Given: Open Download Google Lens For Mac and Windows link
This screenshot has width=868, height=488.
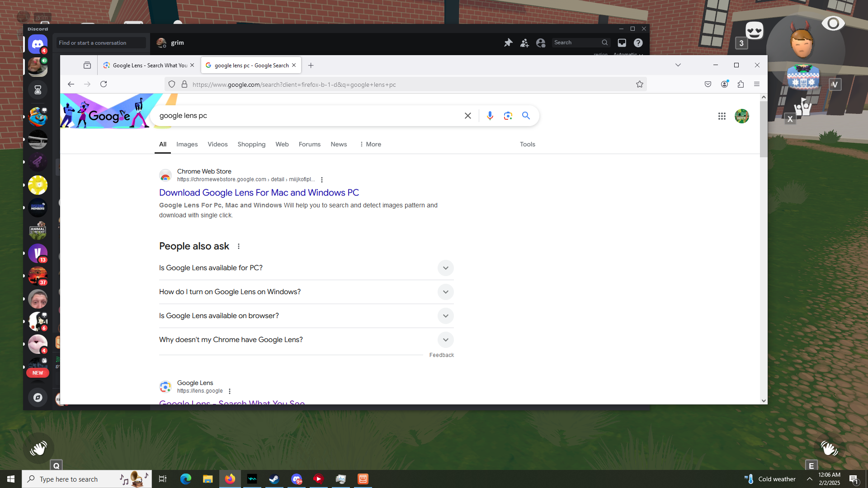Looking at the screenshot, I should [x=259, y=192].
